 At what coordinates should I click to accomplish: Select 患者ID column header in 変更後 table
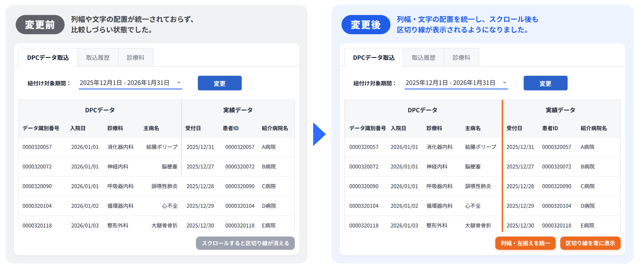(550, 128)
